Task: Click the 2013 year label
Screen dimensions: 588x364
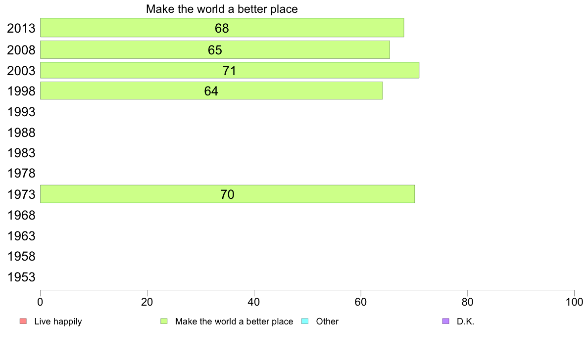Action: click(21, 28)
